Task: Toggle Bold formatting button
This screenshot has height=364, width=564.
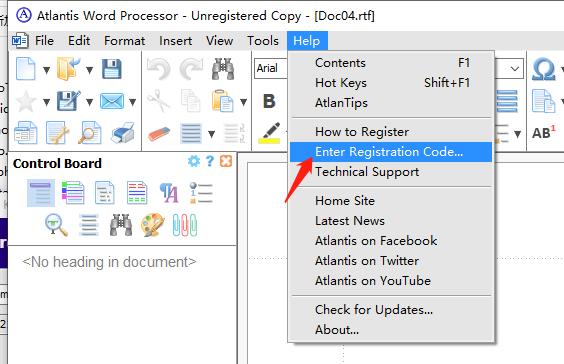Action: click(x=269, y=101)
